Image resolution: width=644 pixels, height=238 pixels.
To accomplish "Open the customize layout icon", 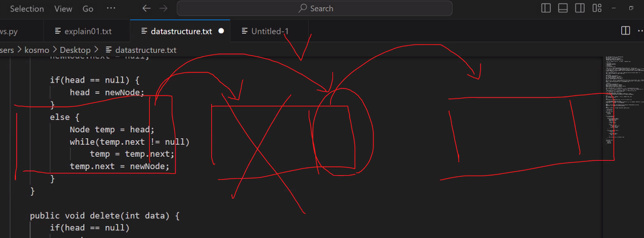I will pos(597,8).
